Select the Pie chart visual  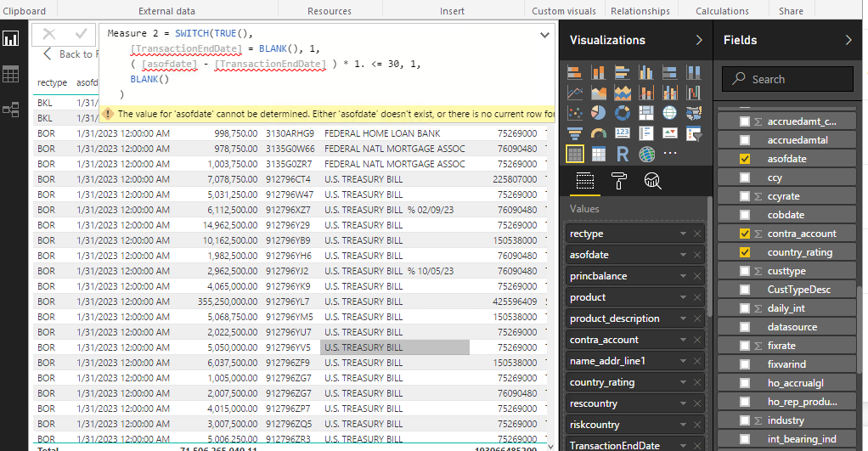click(x=599, y=113)
